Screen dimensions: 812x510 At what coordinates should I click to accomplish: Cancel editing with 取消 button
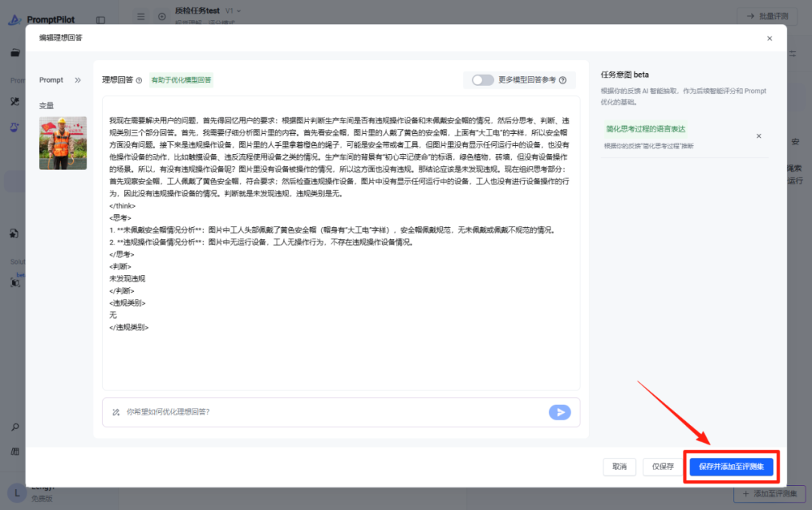pos(620,466)
